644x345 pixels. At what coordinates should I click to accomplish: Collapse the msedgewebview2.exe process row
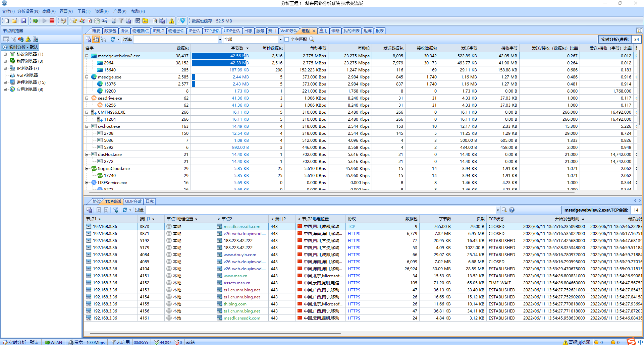click(87, 56)
